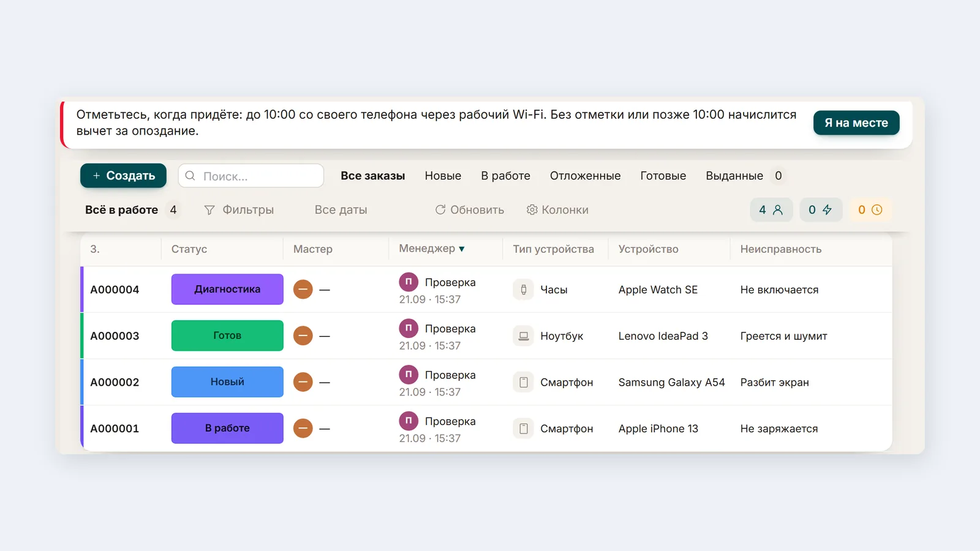Switch to Отложенные tab
This screenshot has width=980, height=551.
[x=585, y=176]
